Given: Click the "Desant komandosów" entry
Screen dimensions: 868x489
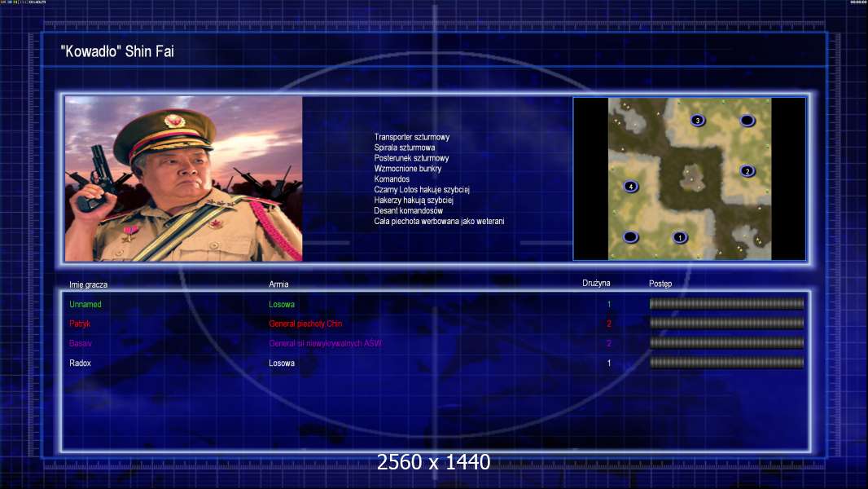Looking at the screenshot, I should coord(409,210).
